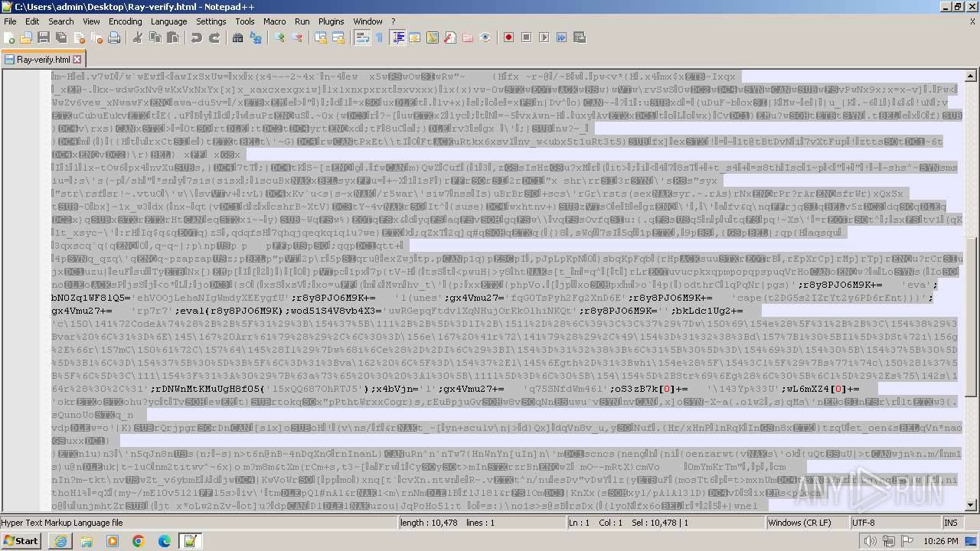Click the volume icon in system tray

click(x=870, y=541)
